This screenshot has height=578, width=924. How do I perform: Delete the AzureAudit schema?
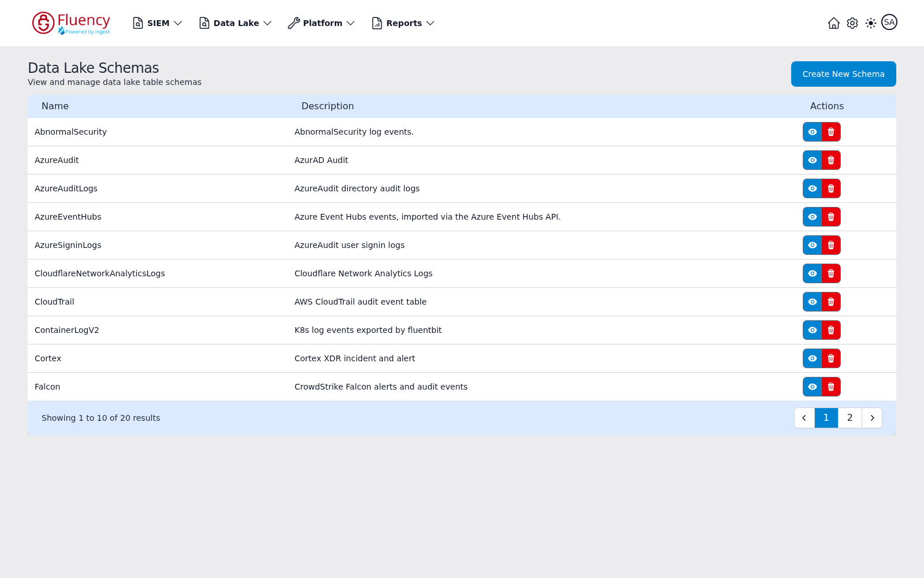coord(831,160)
